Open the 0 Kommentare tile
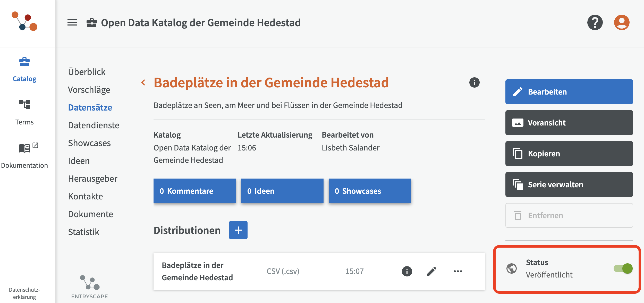644x303 pixels. pyautogui.click(x=195, y=191)
